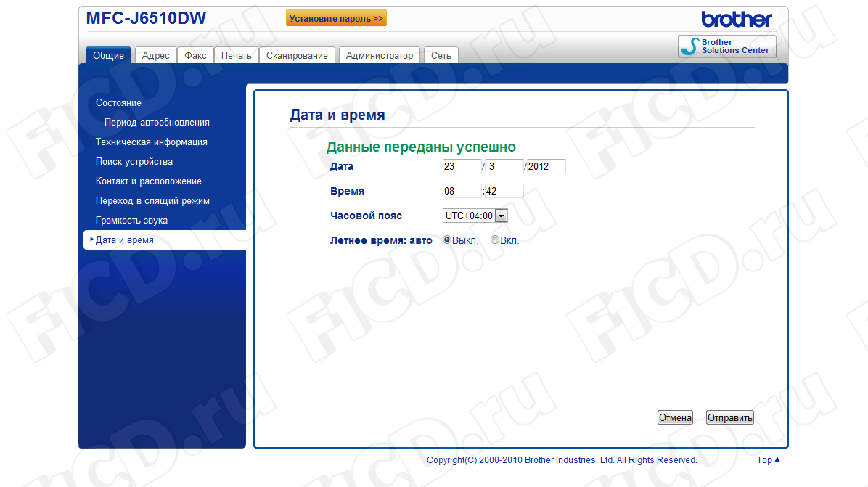This screenshot has width=868, height=487.
Task: Open Техническая информация in the sidebar
Action: pyautogui.click(x=151, y=142)
